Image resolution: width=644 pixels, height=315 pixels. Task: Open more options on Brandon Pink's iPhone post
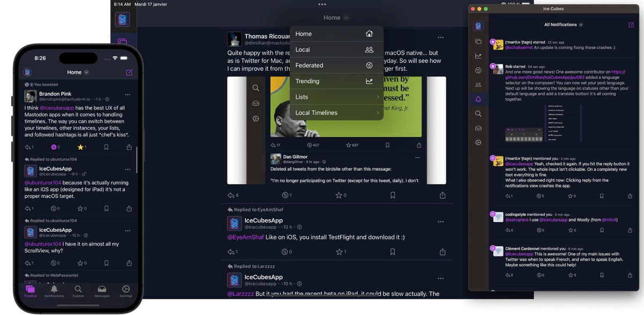[128, 94]
